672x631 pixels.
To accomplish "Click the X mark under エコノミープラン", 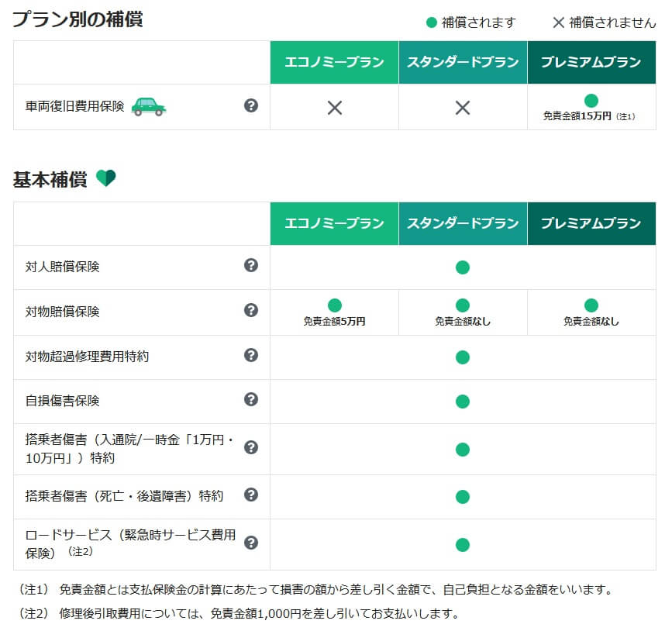I will pyautogui.click(x=334, y=108).
